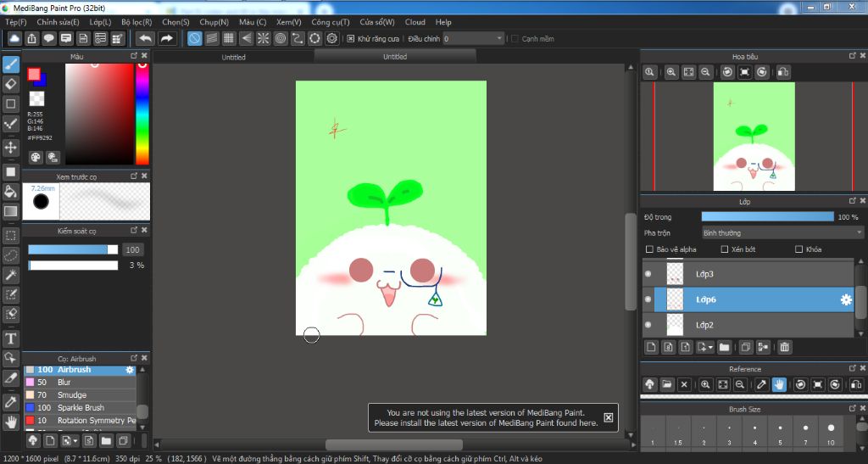Enable Khóa lock checkbox
Viewport: 868px width, 464px height.
(x=798, y=249)
